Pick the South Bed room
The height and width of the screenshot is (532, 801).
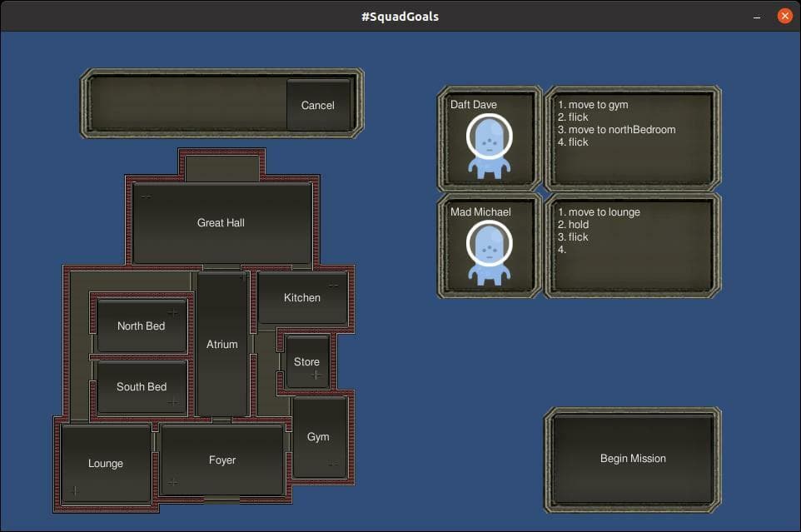pyautogui.click(x=142, y=386)
